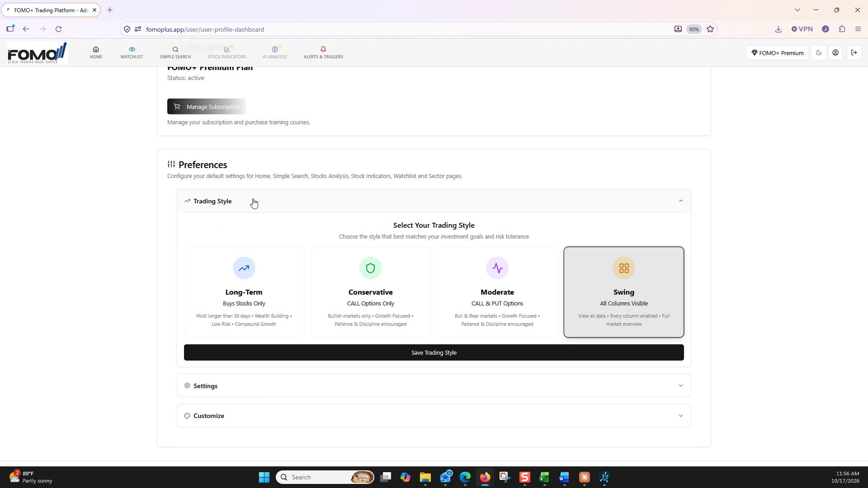The image size is (868, 488).
Task: Open the browser downloads icon
Action: pos(778,29)
